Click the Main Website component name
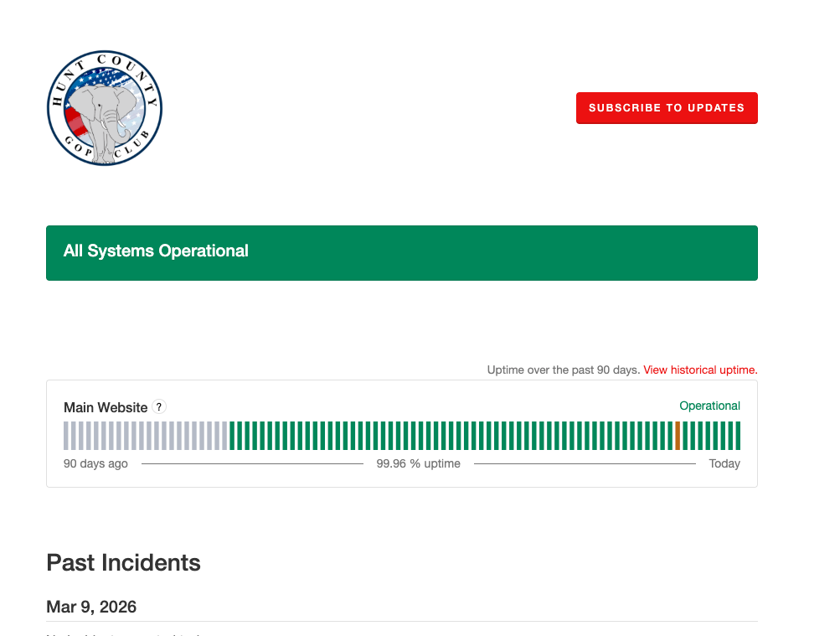 [x=106, y=407]
